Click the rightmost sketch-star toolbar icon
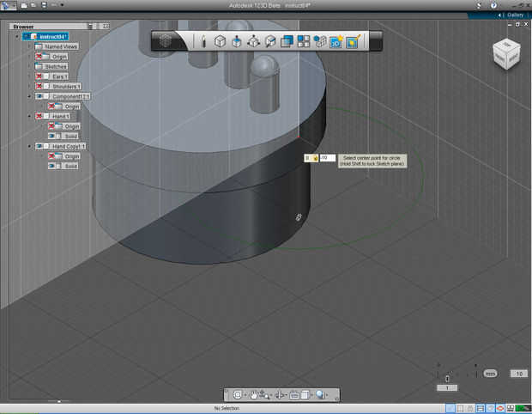 (x=352, y=40)
